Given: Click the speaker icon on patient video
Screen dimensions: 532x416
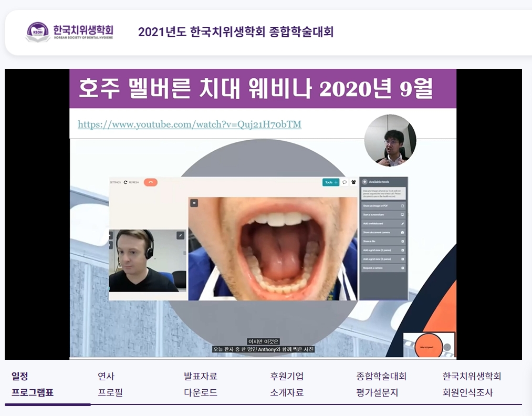Looking at the screenshot, I should click(194, 203).
